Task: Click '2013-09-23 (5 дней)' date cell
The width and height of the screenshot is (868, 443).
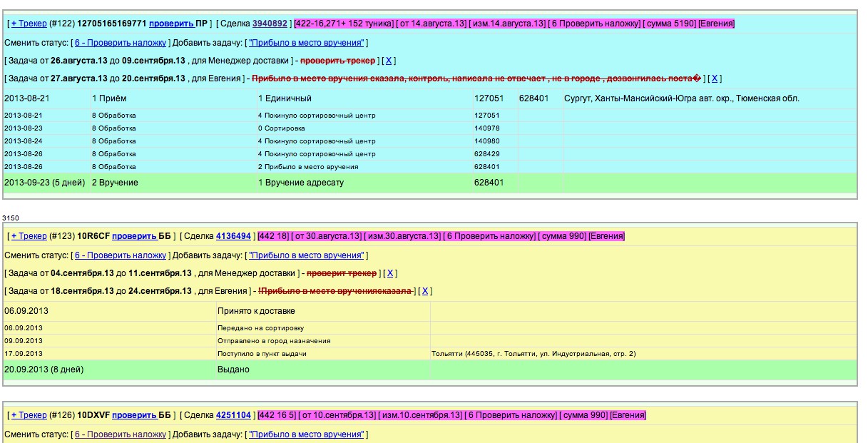Action: [x=46, y=183]
